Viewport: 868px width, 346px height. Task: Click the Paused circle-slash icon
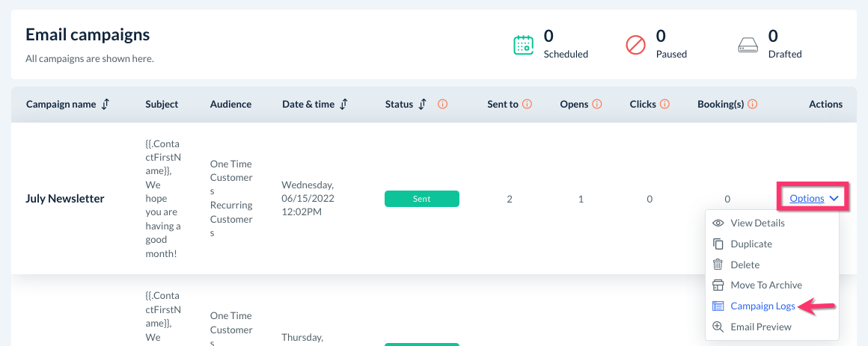[x=635, y=45]
